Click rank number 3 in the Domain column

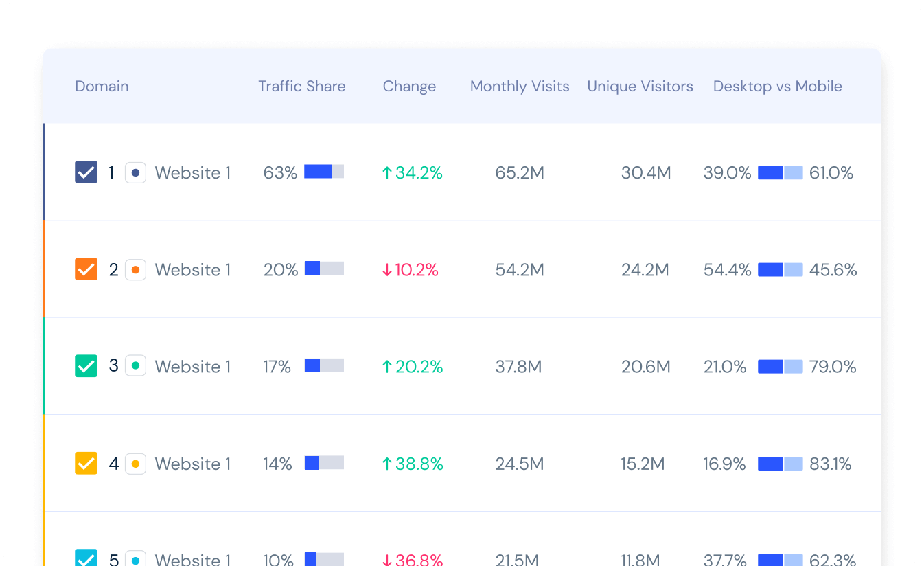[x=113, y=365]
